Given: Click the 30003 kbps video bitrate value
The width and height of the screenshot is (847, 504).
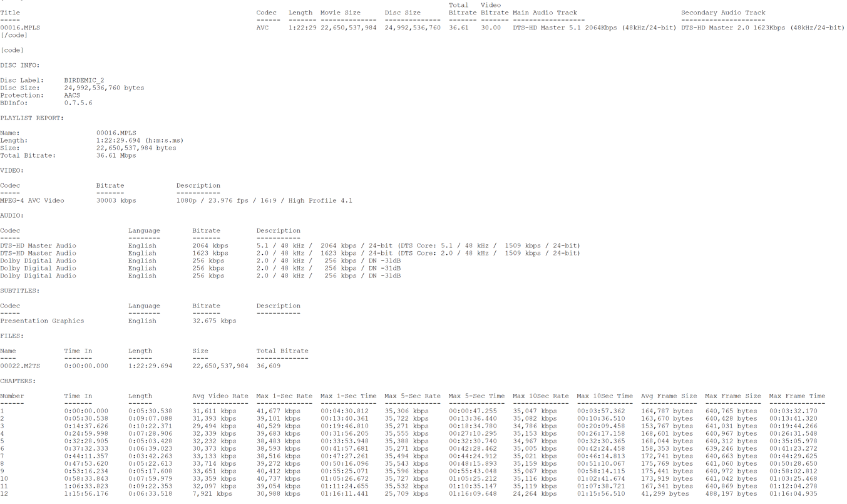Looking at the screenshot, I should tap(116, 201).
